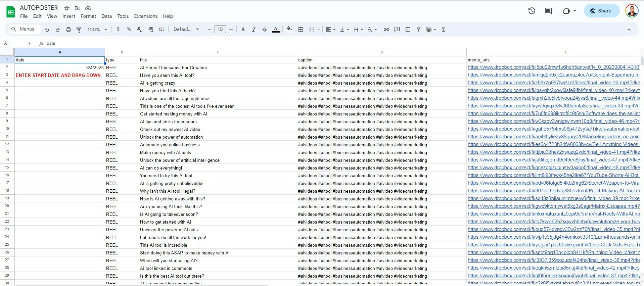Open the Extensions menu
This screenshot has height=286, width=644.
[146, 16]
